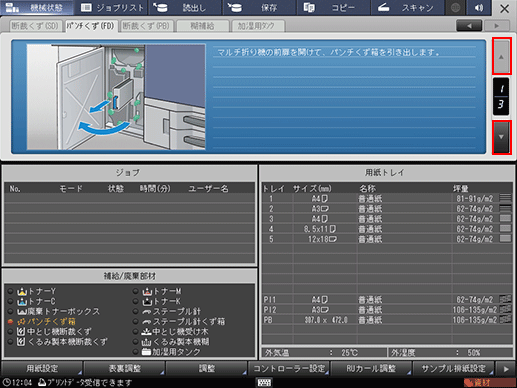Tap the speaker sound icon
This screenshot has height=388, width=517.
coord(479,8)
